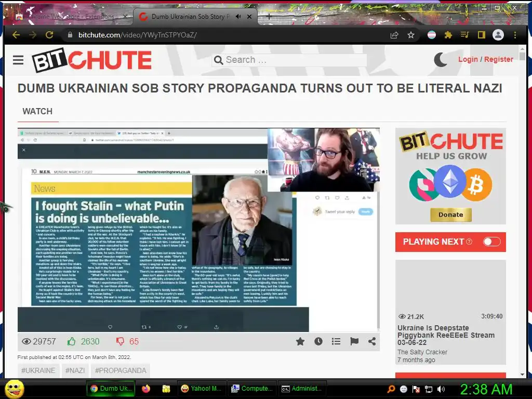Close the Chrome Web Store tab
This screenshot has height=399, width=532.
125,16
